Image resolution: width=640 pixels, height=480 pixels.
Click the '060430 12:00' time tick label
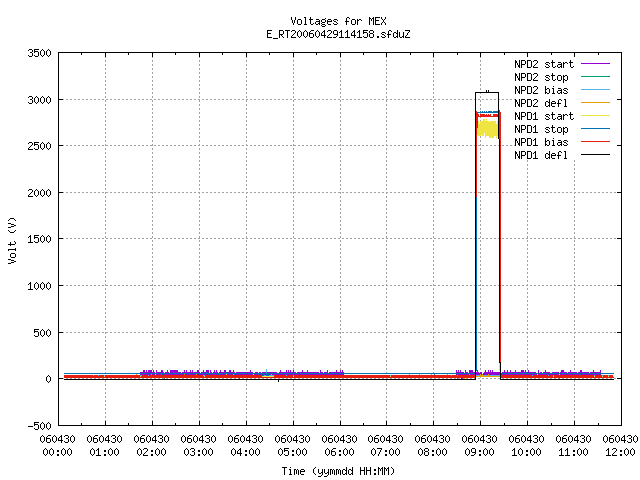(x=620, y=446)
